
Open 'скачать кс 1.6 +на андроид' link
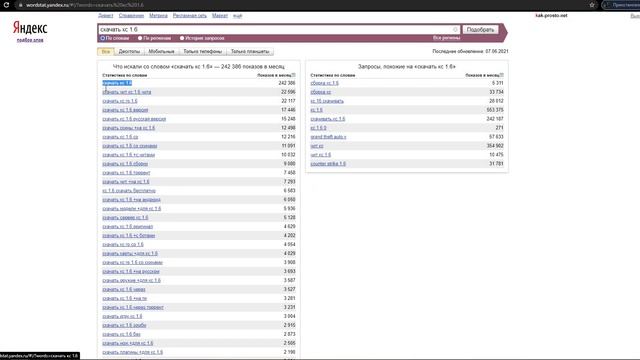coord(131,200)
